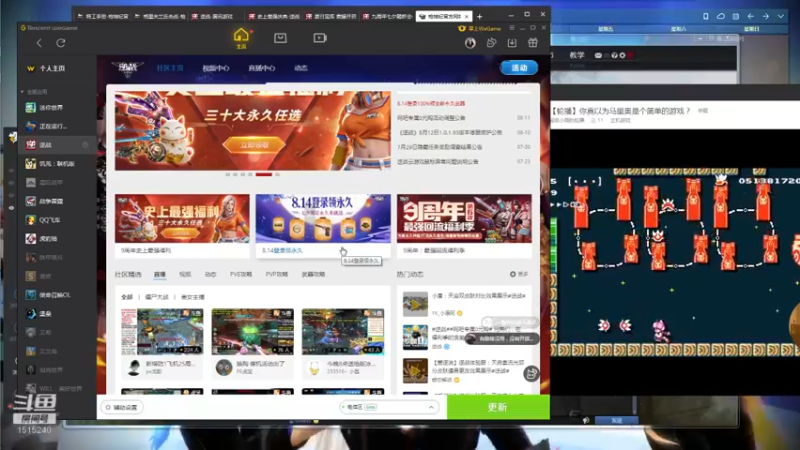Switch to PVE攻略 content tab
The height and width of the screenshot is (450, 800).
point(241,274)
